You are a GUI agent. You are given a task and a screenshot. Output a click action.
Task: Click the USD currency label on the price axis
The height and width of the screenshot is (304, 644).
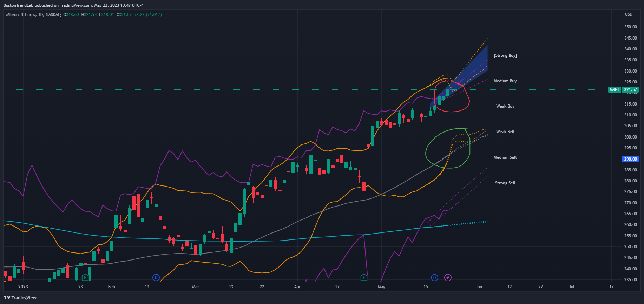pyautogui.click(x=629, y=14)
